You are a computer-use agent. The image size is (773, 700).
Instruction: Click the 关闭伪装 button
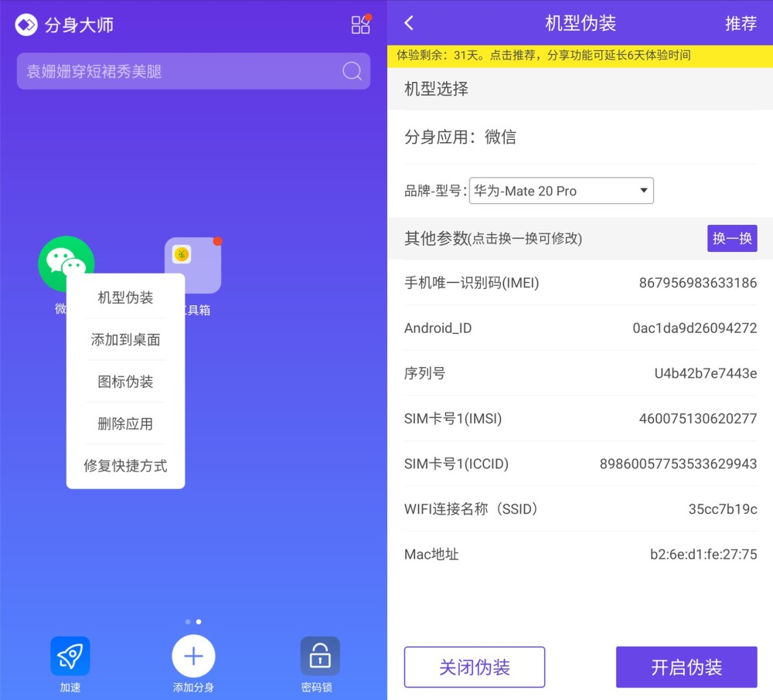point(475,667)
